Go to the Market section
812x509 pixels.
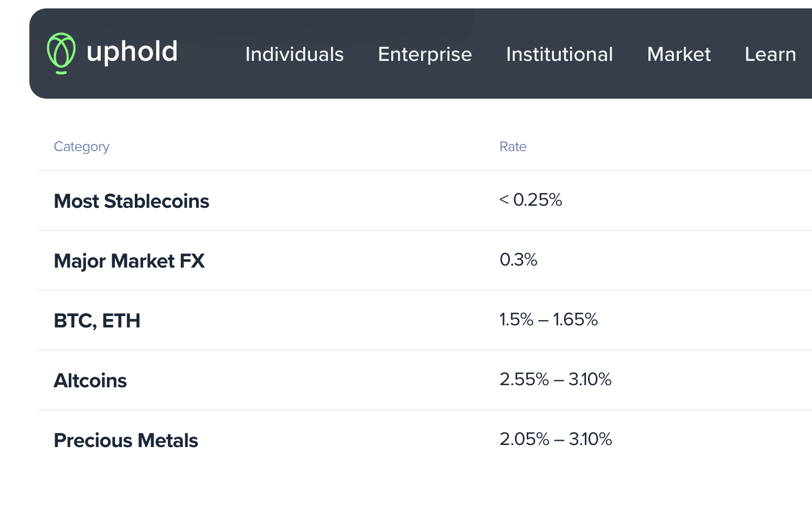coord(679,55)
